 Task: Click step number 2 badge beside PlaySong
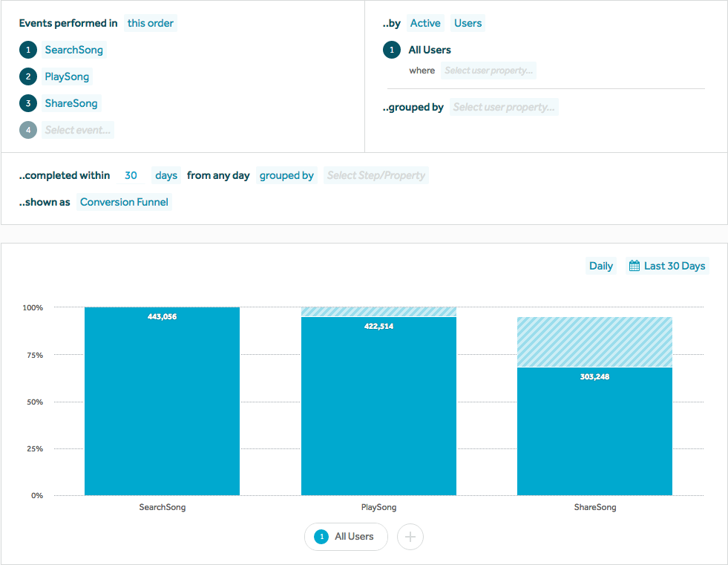tap(28, 76)
